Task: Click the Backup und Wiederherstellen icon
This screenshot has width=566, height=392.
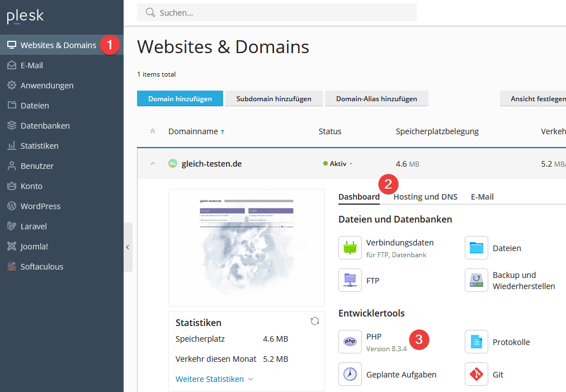Action: (x=477, y=280)
